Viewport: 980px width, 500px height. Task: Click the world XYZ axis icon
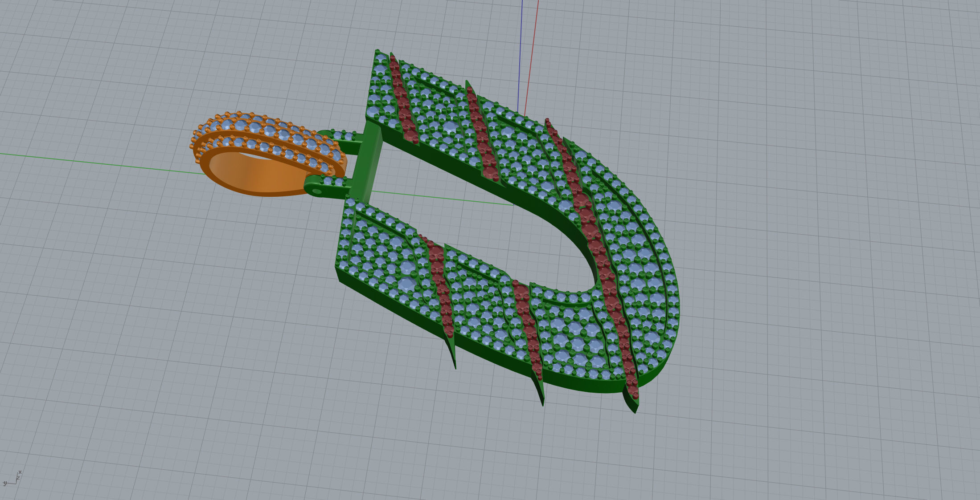pos(12,479)
